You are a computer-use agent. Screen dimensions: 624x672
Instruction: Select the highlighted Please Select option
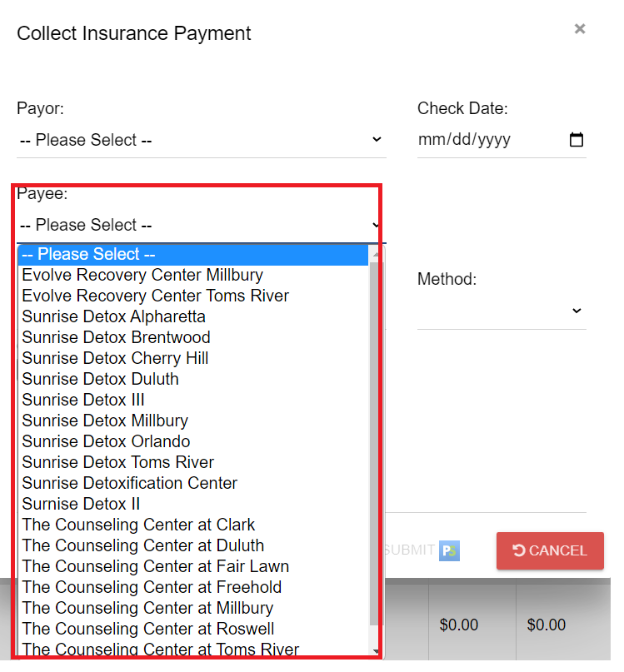(193, 254)
